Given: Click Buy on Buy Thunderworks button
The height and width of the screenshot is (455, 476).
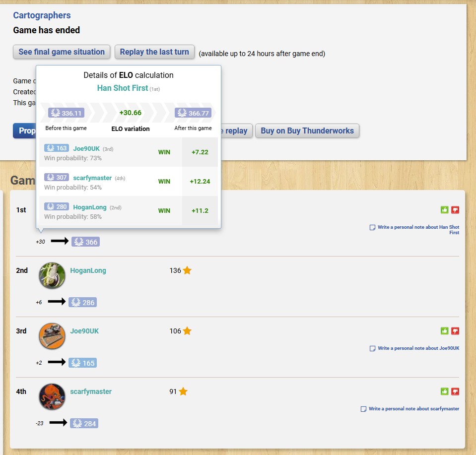Looking at the screenshot, I should (x=307, y=131).
